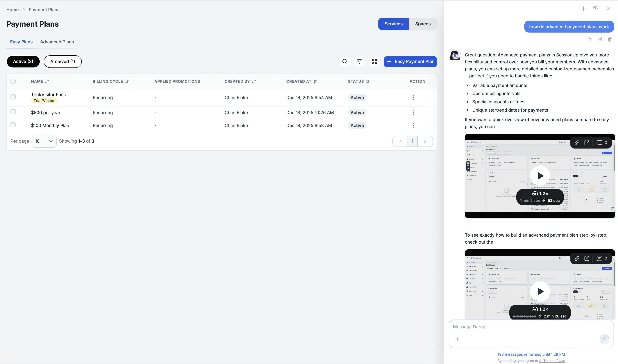Image resolution: width=618 pixels, height=364 pixels.
Task: Select the $500 per year checkbox
Action: (x=13, y=112)
